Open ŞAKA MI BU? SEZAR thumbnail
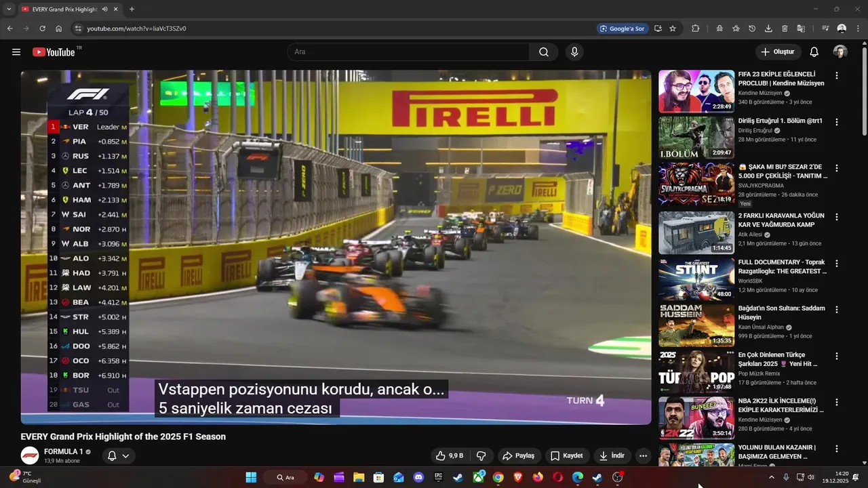 (x=696, y=184)
